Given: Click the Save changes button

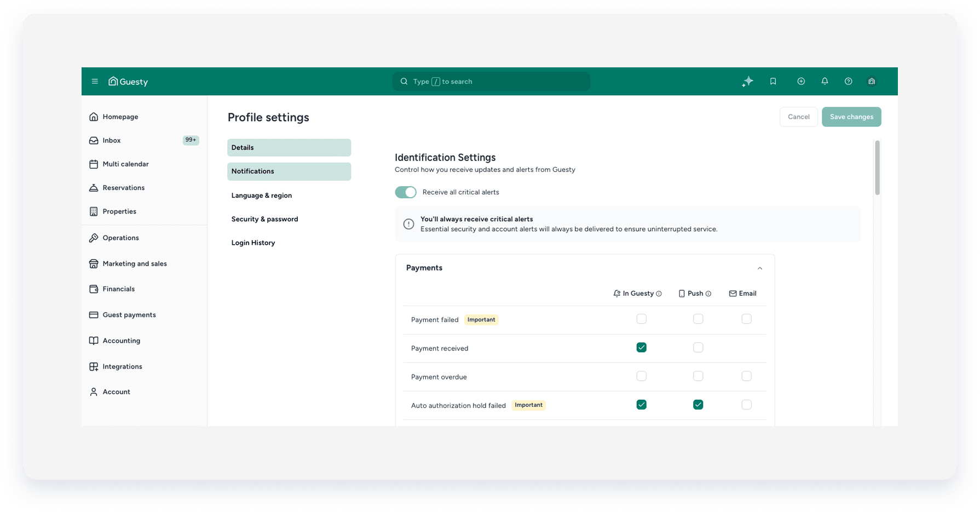Looking at the screenshot, I should (x=851, y=117).
